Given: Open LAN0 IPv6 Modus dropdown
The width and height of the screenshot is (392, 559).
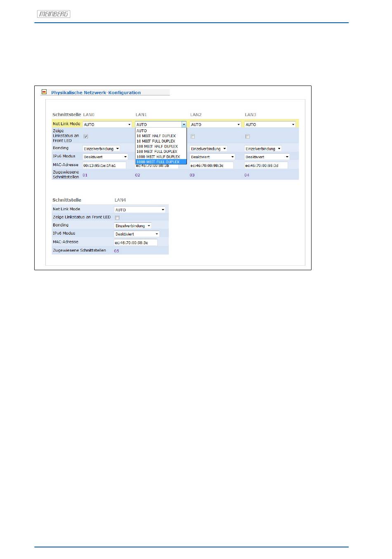Looking at the screenshot, I should [x=106, y=157].
